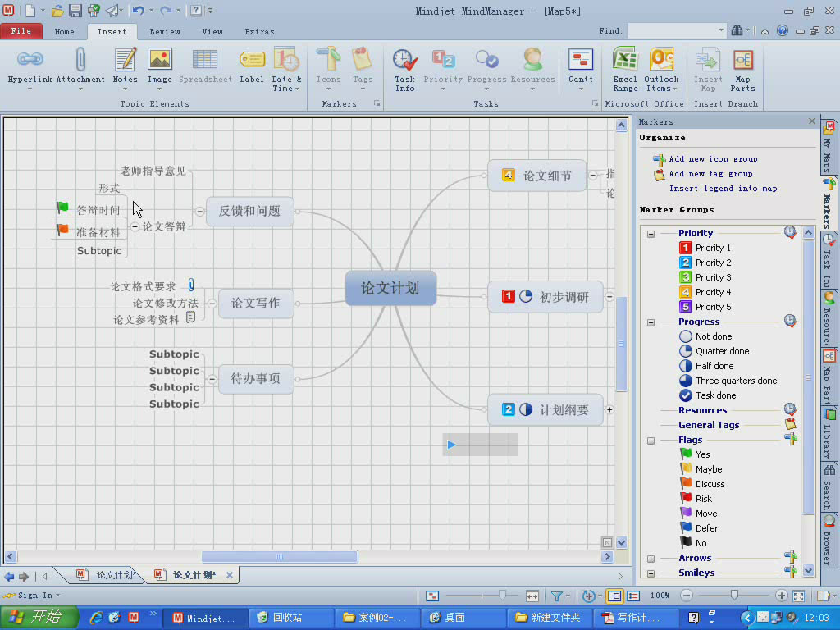Image resolution: width=840 pixels, height=630 pixels.
Task: Click the Progress button in the ribbon
Action: point(486,69)
